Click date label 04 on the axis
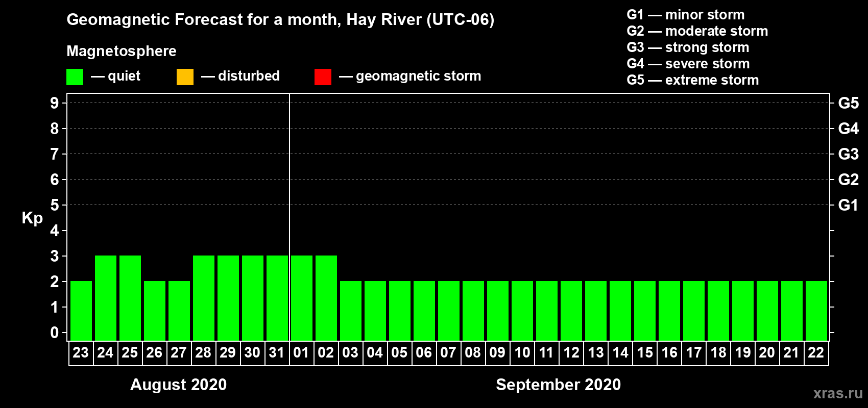The width and height of the screenshot is (868, 408). (375, 352)
